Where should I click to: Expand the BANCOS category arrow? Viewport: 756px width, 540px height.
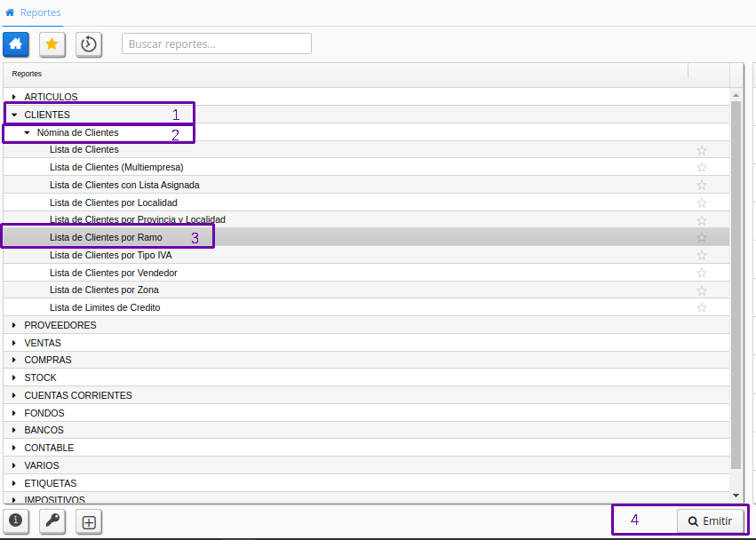click(x=14, y=430)
